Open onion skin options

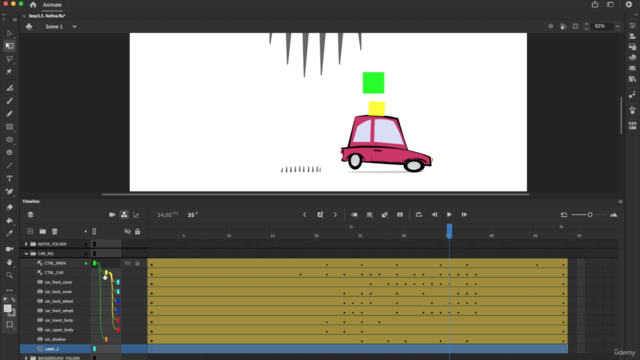[x=354, y=215]
